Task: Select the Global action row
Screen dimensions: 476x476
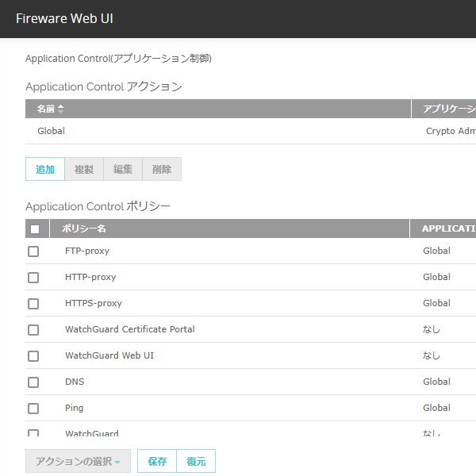Action: [251, 131]
